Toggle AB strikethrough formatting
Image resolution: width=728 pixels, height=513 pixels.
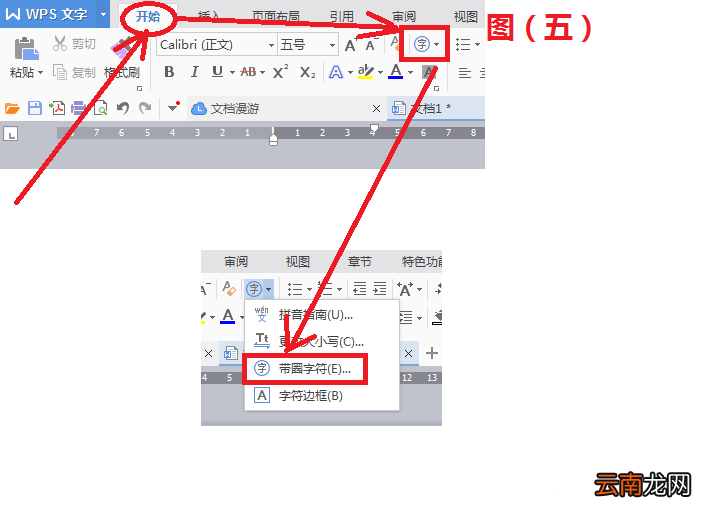point(248,72)
